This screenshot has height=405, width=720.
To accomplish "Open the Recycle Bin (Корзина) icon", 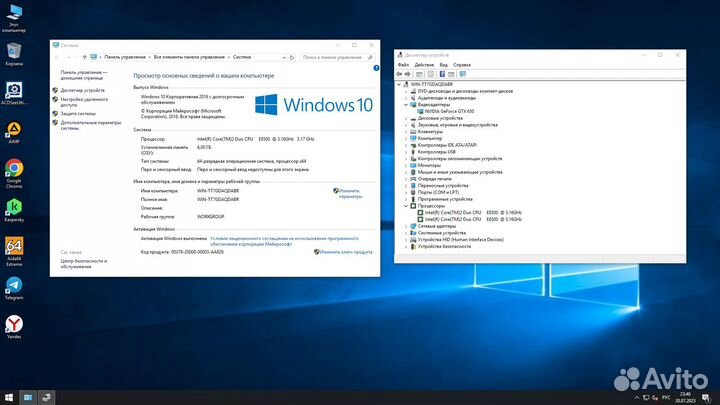I will click(15, 51).
